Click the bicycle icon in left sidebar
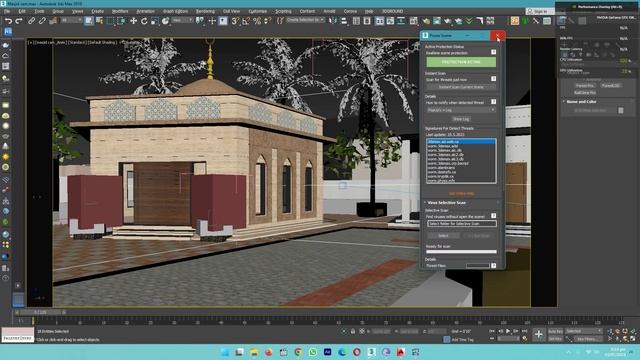The image size is (640, 360). pos(6,201)
